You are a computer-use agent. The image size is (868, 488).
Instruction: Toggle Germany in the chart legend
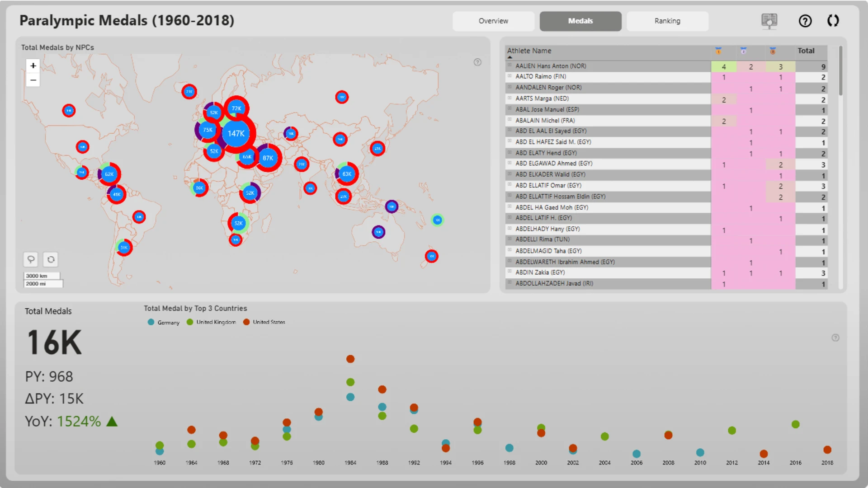tap(164, 322)
